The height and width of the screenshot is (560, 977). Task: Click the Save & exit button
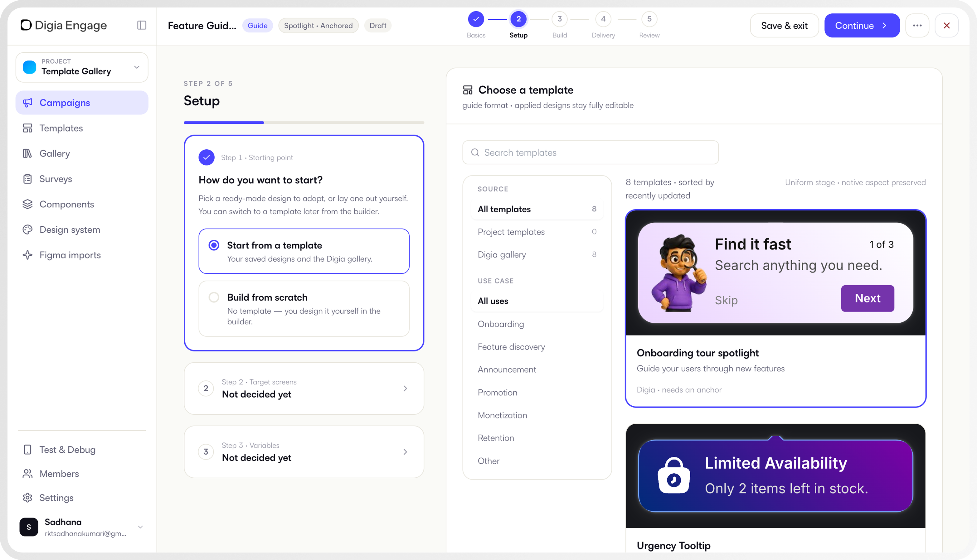coord(784,25)
